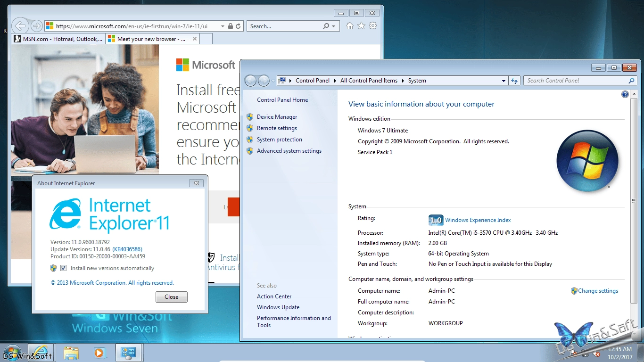Open Device Manager
This screenshot has width=644, height=362.
[x=277, y=117]
